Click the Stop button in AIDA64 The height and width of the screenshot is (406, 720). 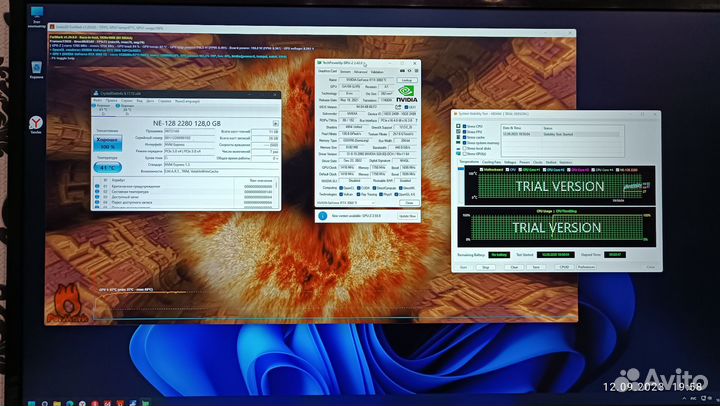(485, 267)
